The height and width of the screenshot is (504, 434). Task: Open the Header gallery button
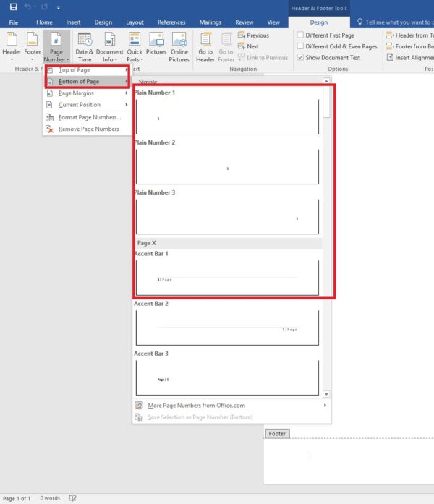point(12,46)
